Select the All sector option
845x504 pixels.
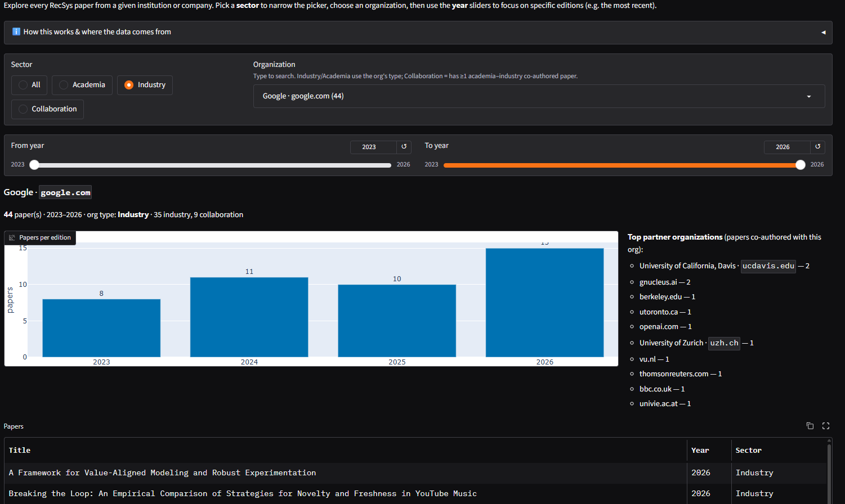[29, 85]
